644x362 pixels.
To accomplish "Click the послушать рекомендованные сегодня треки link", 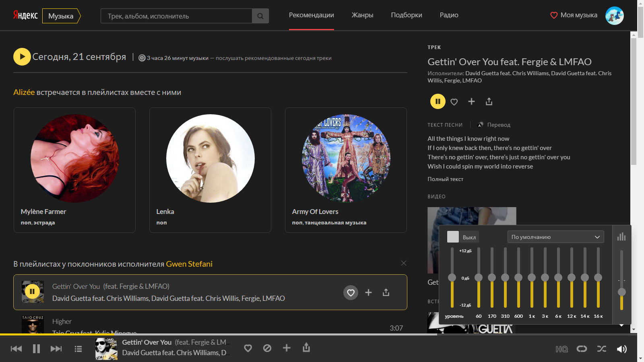I will [274, 58].
